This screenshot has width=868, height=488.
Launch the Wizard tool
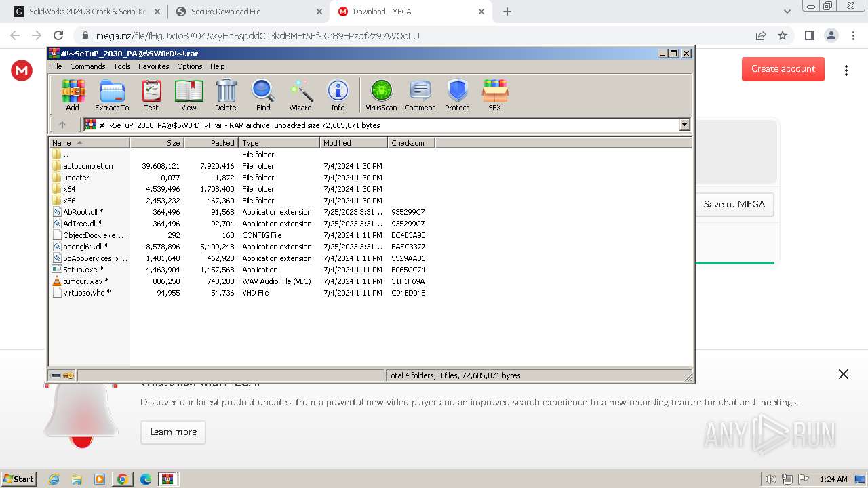coord(300,95)
